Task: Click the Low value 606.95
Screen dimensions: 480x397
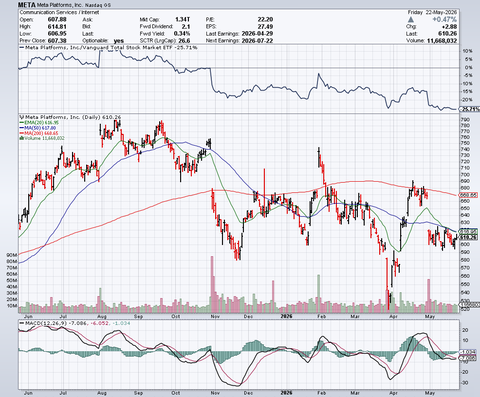Action: coord(57,33)
